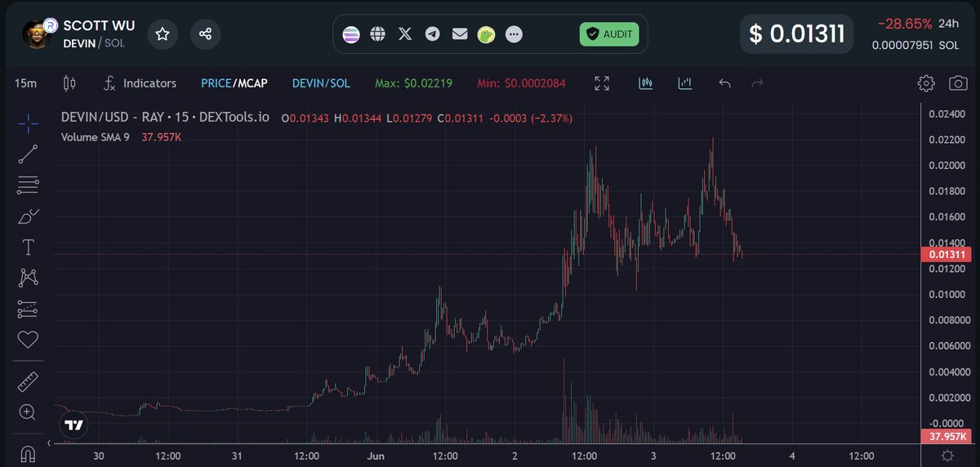Select the text annotation tool
This screenshot has height=467, width=980.
pyautogui.click(x=28, y=247)
